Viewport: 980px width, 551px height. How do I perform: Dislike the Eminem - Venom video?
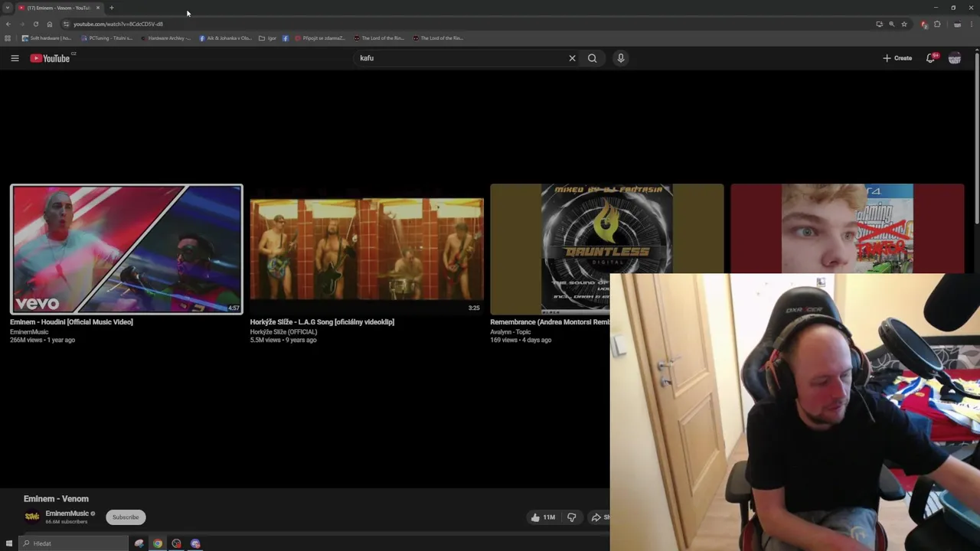(x=571, y=517)
